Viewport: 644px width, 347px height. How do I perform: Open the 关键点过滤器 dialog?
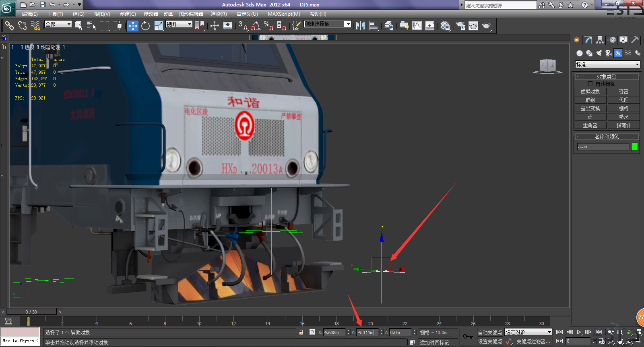534,341
